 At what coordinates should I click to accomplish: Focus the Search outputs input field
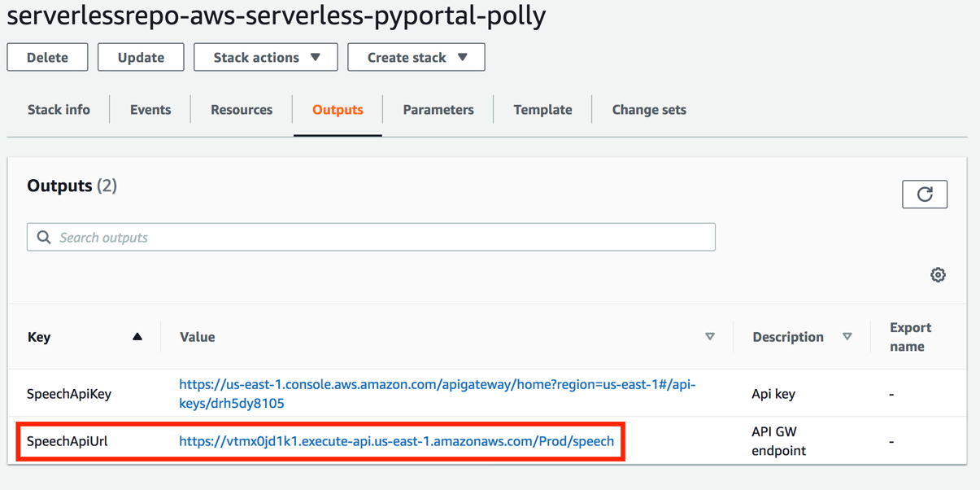[382, 238]
